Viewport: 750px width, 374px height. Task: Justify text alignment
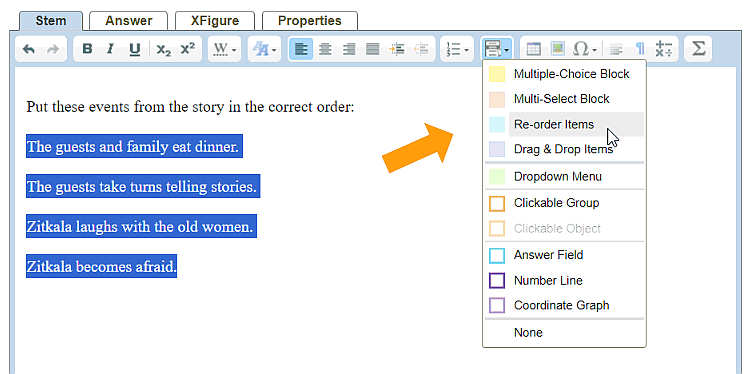click(x=373, y=49)
